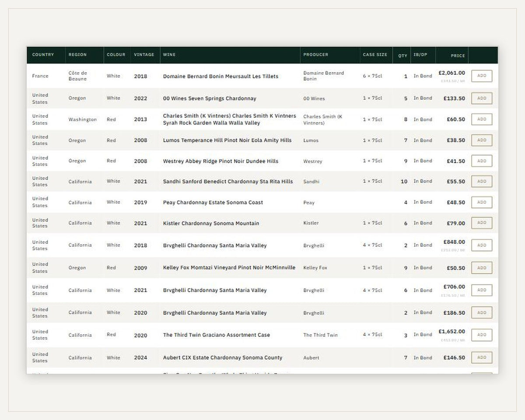525x420 pixels.
Task: Select the £60.50 price
Action: tap(456, 119)
